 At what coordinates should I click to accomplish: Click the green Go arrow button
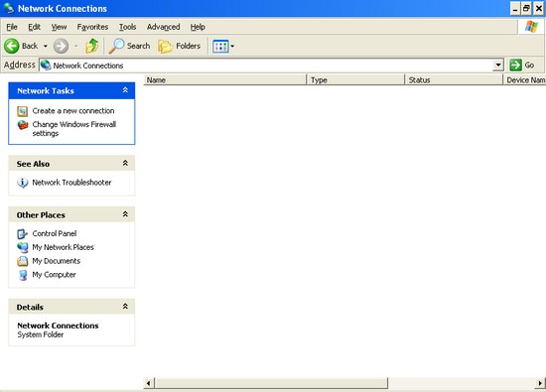515,65
